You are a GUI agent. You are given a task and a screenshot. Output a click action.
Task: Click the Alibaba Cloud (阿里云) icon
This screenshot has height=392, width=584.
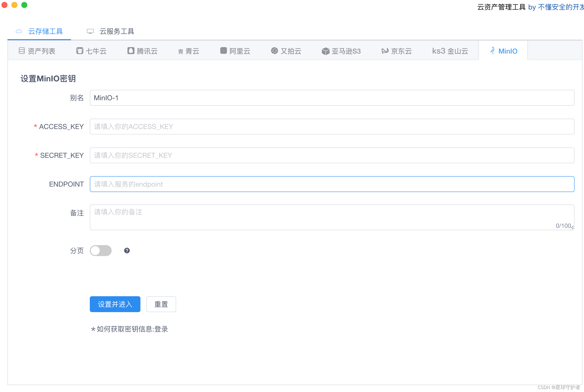click(x=223, y=51)
